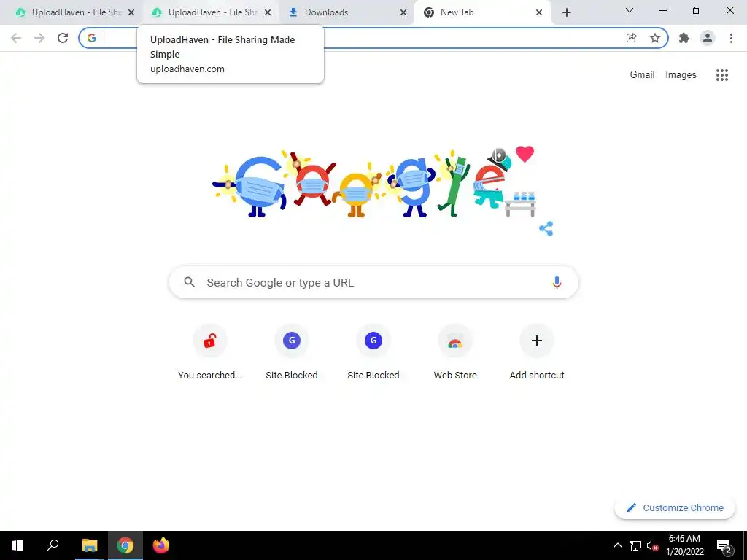The height and width of the screenshot is (560, 747).
Task: Go back using the back arrow
Action: coord(16,38)
